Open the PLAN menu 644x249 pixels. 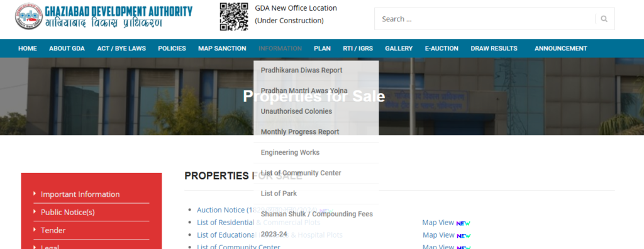[x=323, y=48]
